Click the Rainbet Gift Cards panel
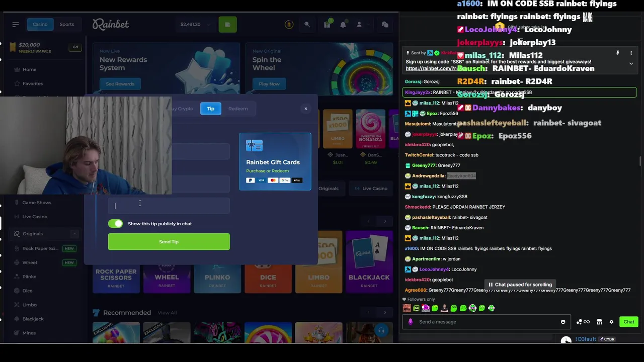 (275, 161)
